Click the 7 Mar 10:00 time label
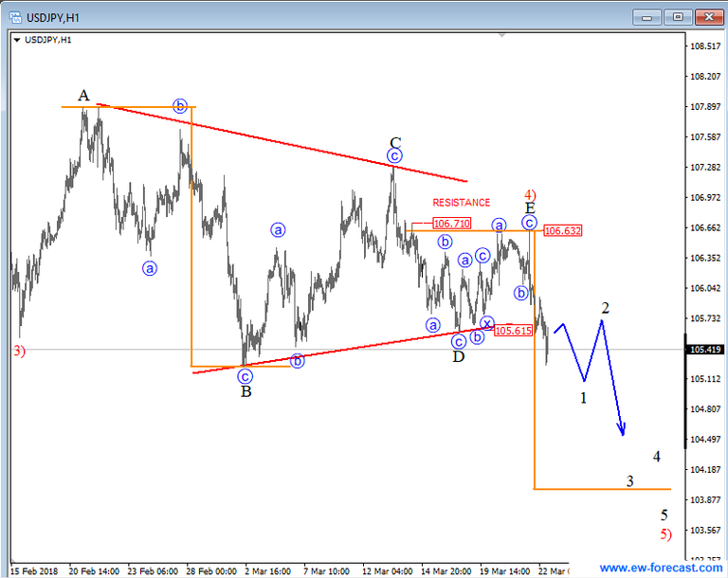Viewport: 728px width, 578px height. pos(326,571)
